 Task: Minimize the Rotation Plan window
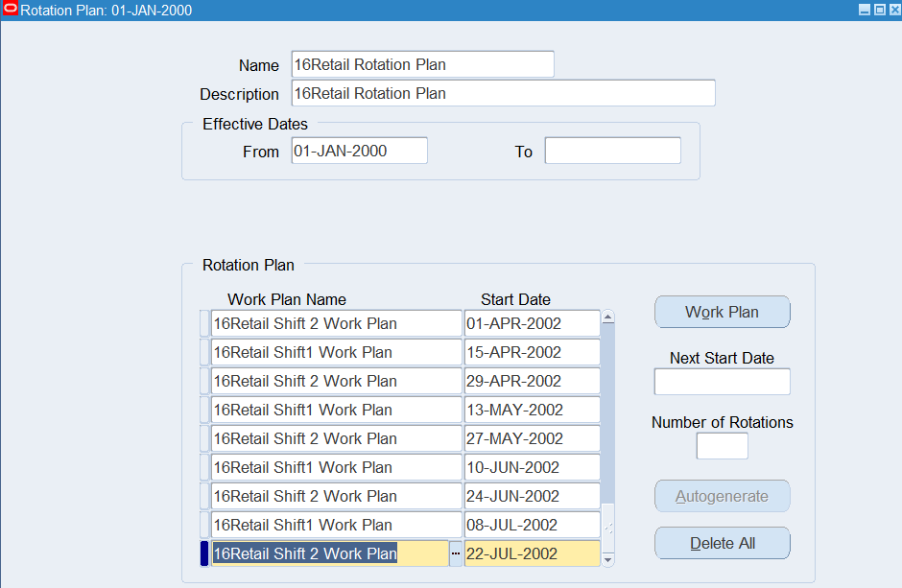point(864,10)
